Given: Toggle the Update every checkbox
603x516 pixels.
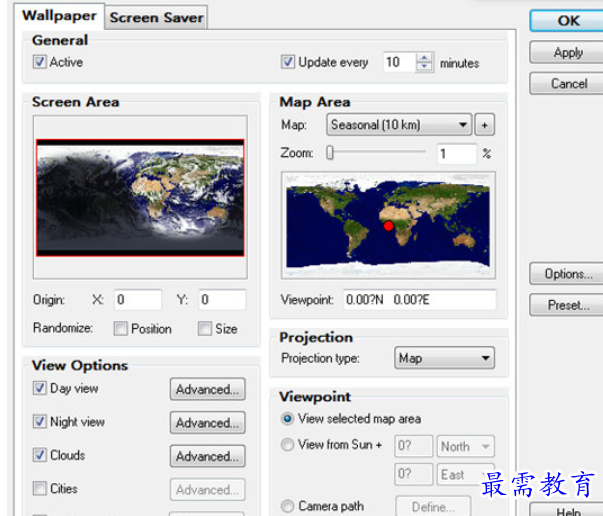Looking at the screenshot, I should 289,62.
